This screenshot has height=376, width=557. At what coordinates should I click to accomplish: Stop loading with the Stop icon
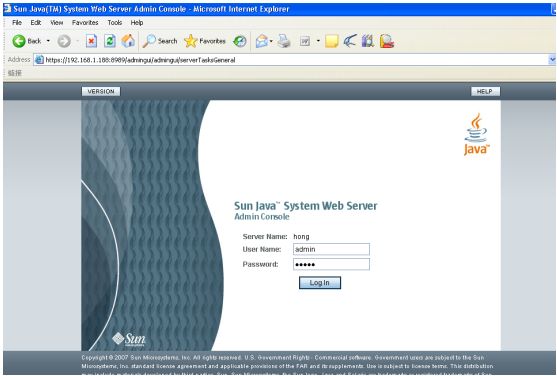point(91,41)
